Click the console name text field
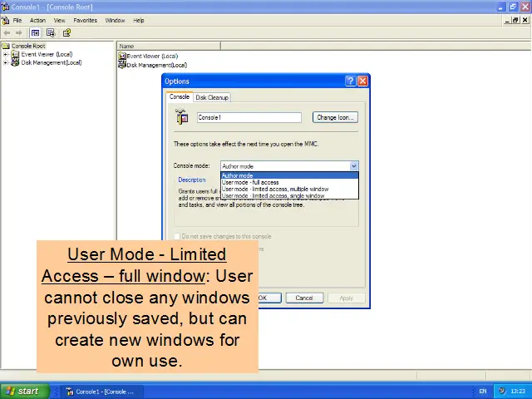 point(249,117)
